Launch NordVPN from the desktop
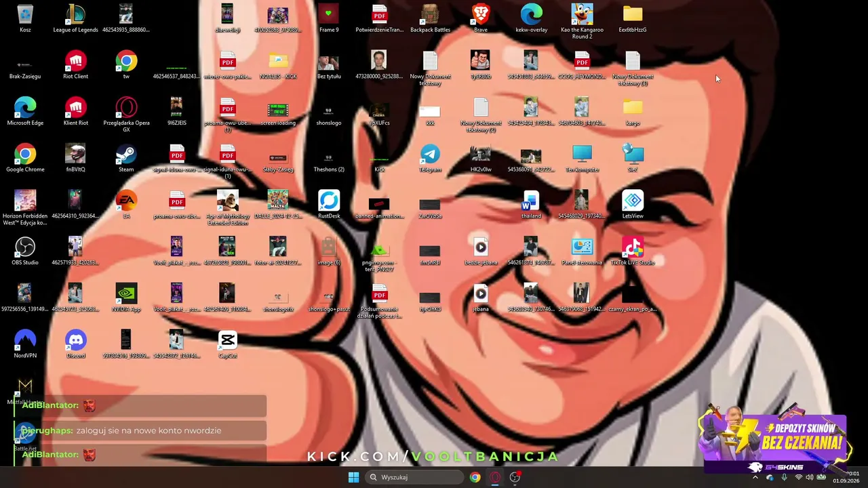Image resolution: width=868 pixels, height=488 pixels. pos(25,346)
